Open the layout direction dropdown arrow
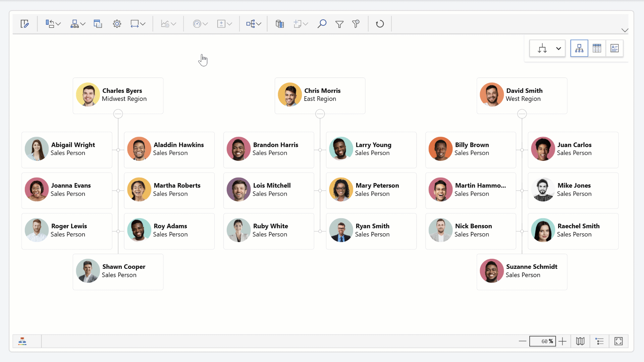The width and height of the screenshot is (644, 362). coord(558,48)
